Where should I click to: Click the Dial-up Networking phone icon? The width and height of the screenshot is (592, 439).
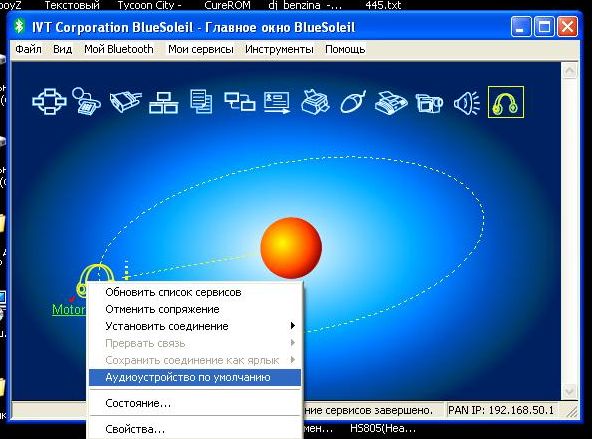(86, 101)
